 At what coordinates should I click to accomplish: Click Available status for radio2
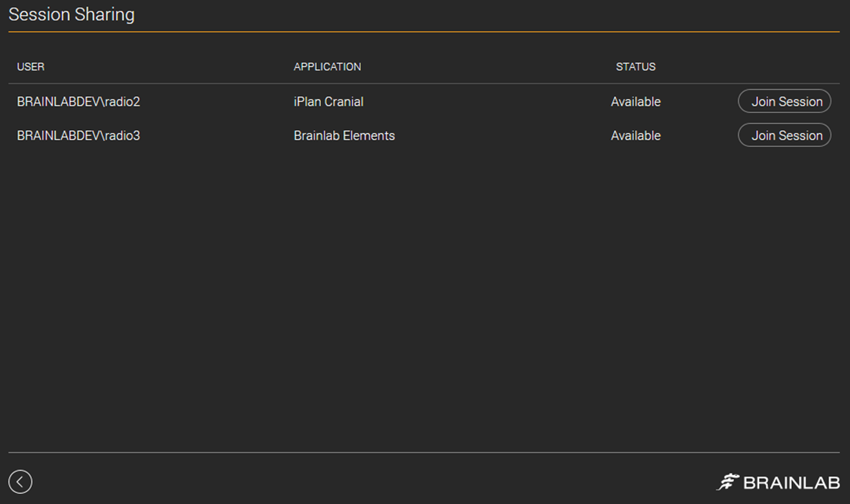click(636, 102)
